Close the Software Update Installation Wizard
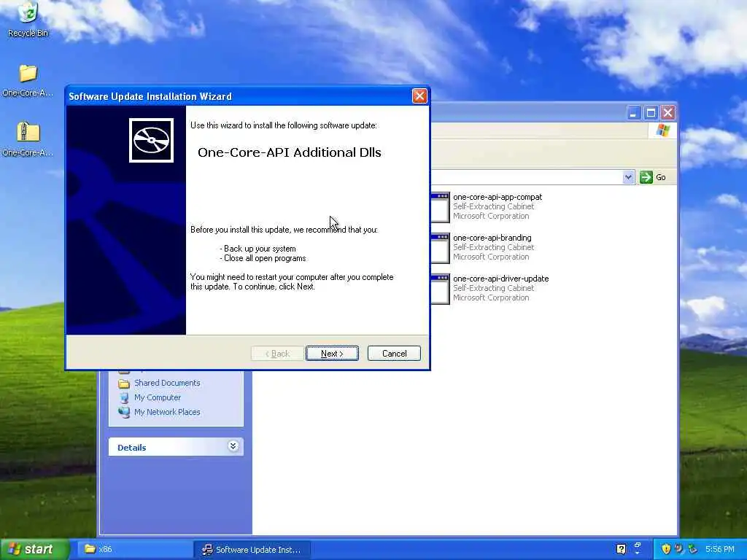 (x=419, y=96)
